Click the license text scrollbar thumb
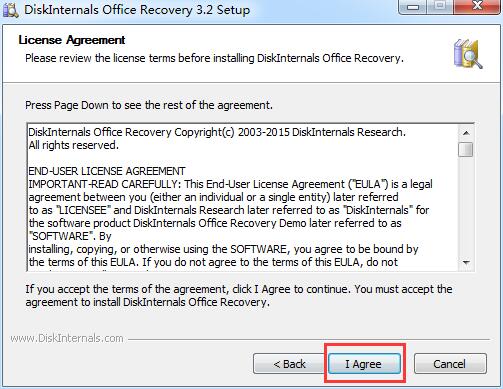The image size is (503, 389). pyautogui.click(x=466, y=149)
